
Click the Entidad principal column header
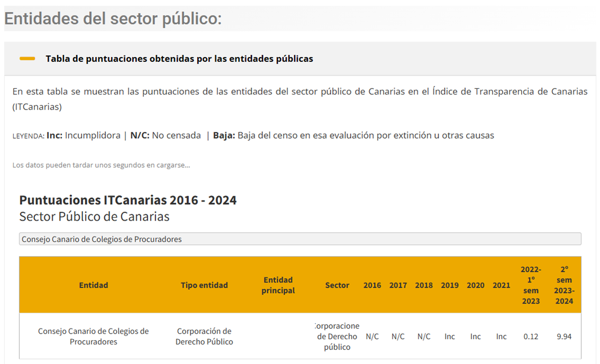click(x=278, y=285)
